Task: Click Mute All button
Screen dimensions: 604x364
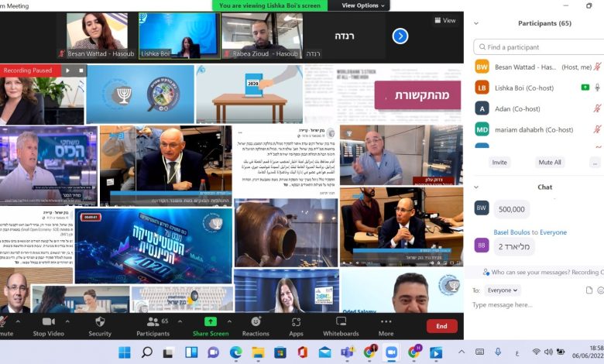Action: pyautogui.click(x=550, y=163)
